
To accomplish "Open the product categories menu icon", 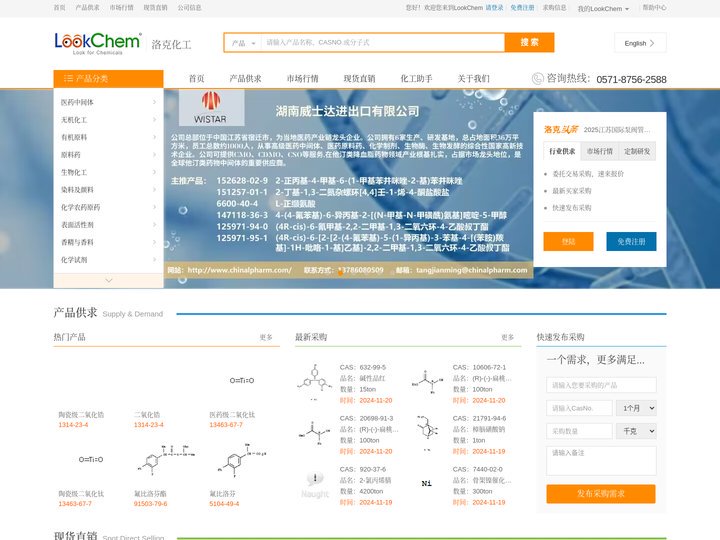I will point(68,79).
